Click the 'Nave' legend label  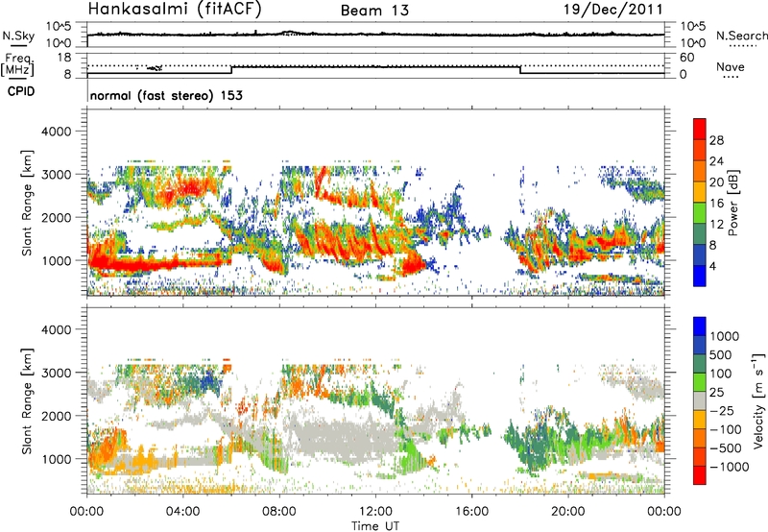731,66
